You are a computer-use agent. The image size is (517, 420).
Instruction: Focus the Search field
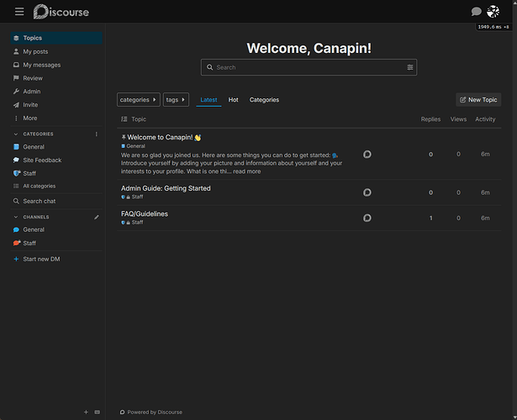coord(309,67)
